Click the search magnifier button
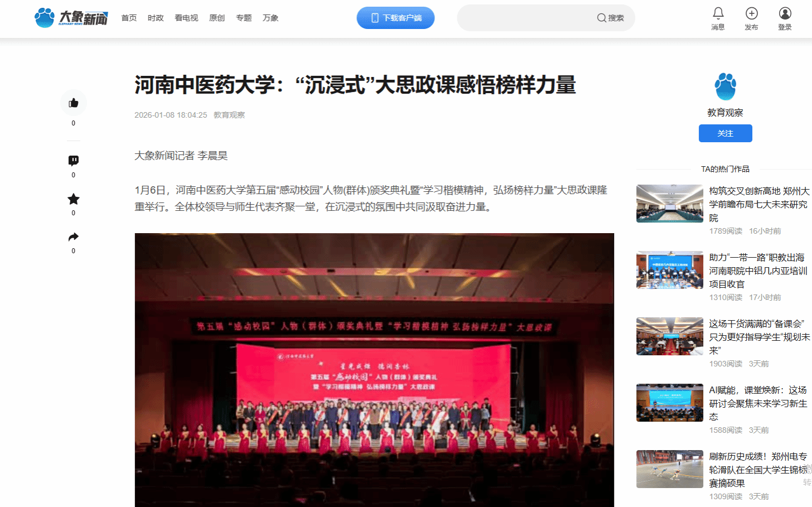 coord(610,18)
